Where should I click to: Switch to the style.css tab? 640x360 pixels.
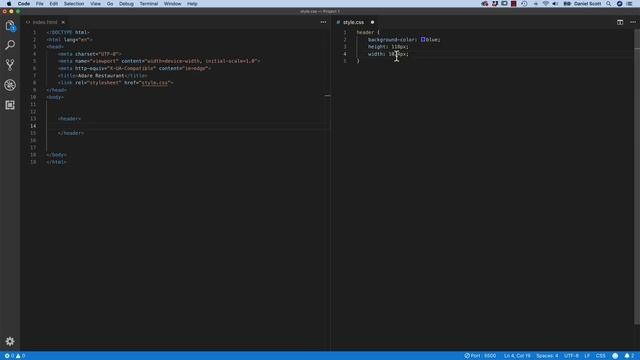[x=353, y=22]
